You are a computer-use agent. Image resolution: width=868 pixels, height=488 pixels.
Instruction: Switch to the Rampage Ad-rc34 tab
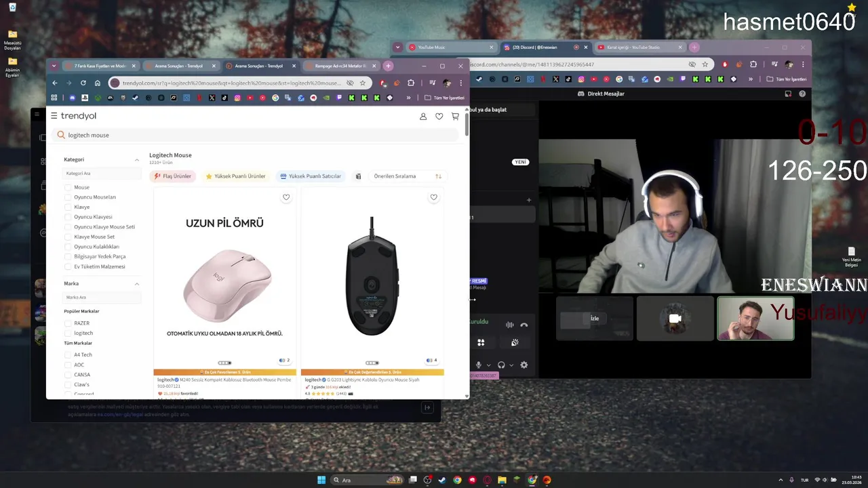[x=340, y=66]
